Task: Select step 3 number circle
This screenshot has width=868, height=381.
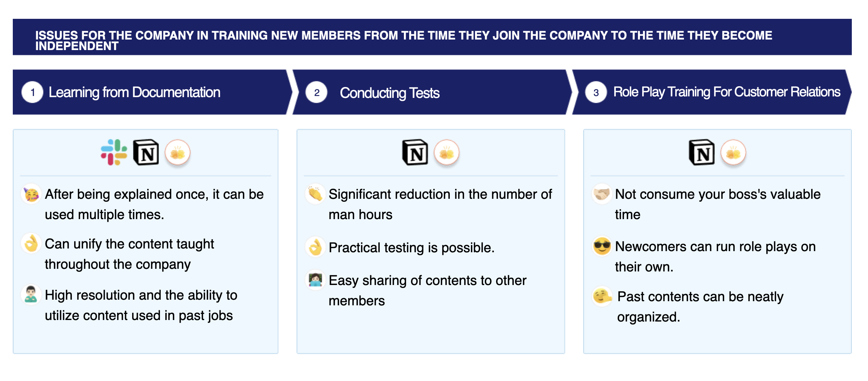Action: tap(596, 92)
